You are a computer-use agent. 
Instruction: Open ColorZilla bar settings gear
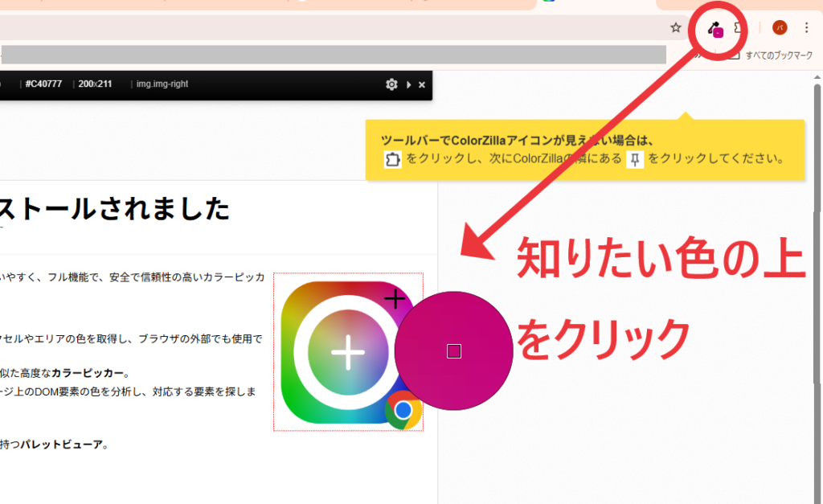tap(391, 84)
